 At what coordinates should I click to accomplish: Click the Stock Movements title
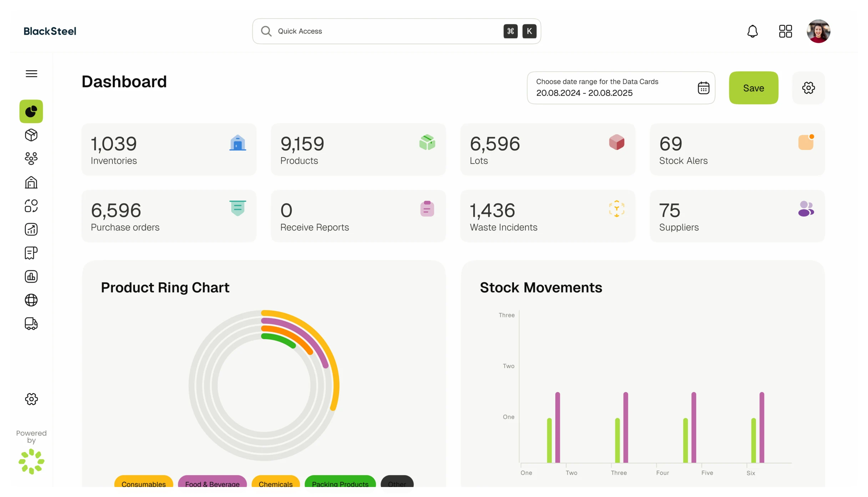point(541,287)
